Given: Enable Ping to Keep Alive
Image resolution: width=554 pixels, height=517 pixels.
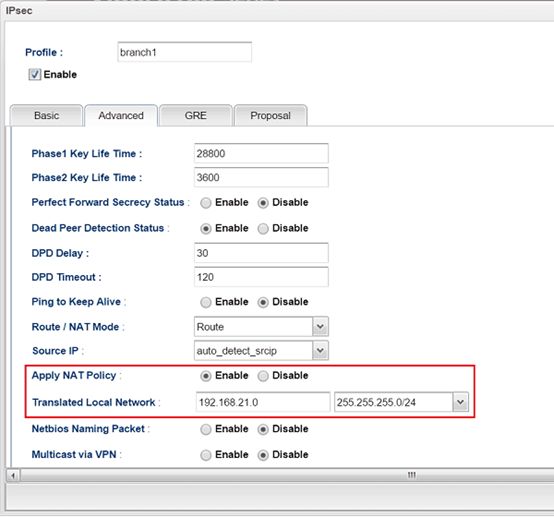Looking at the screenshot, I should [206, 302].
